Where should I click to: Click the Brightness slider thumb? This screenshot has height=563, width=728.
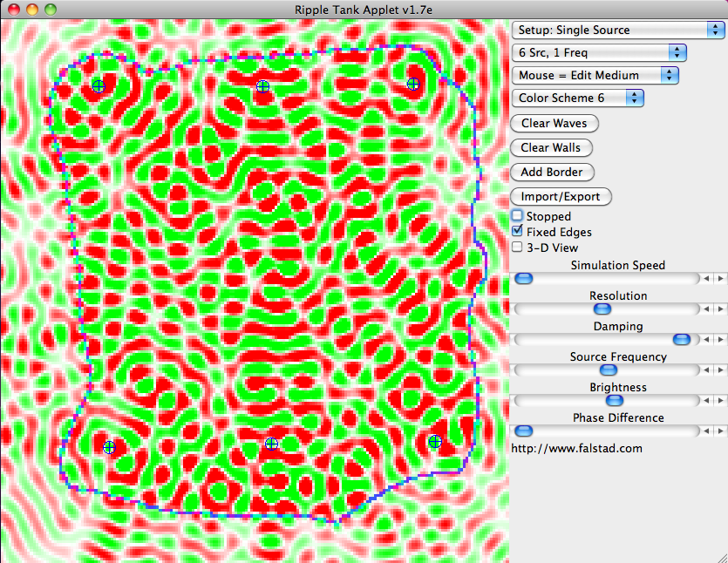coord(615,401)
